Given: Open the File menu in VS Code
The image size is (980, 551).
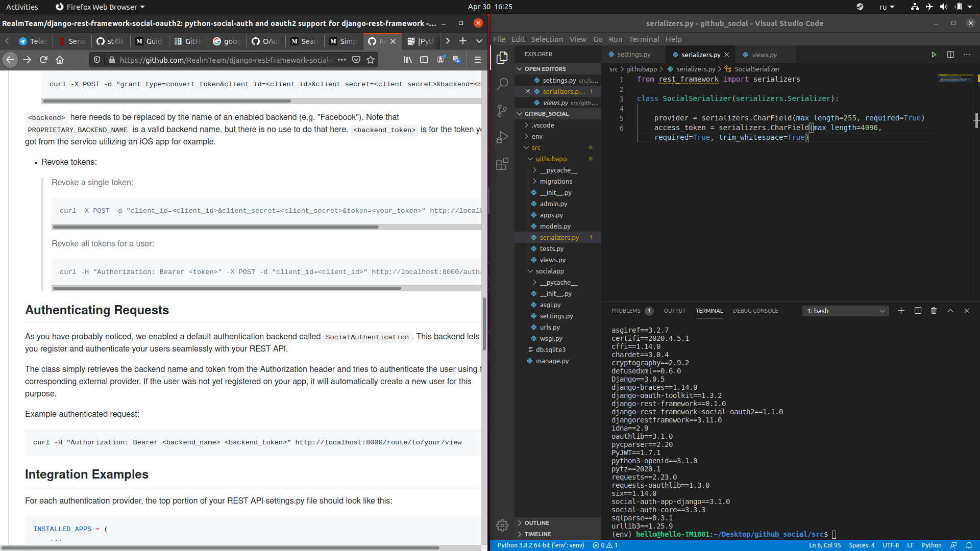Looking at the screenshot, I should coord(499,39).
